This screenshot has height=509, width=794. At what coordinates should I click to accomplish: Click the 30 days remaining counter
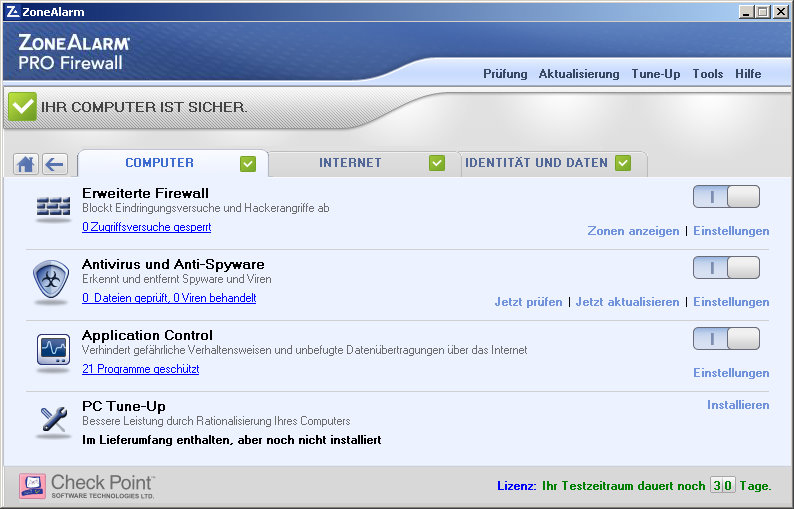[722, 486]
